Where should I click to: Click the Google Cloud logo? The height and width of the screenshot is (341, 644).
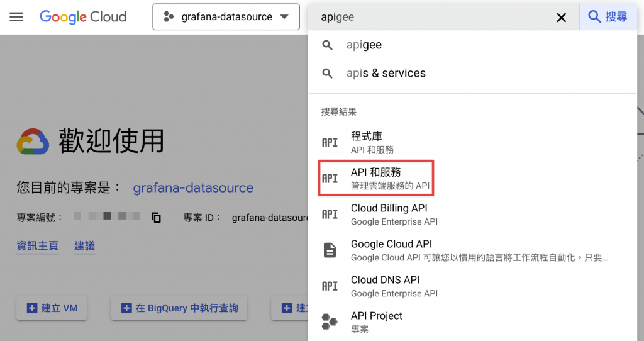[83, 17]
